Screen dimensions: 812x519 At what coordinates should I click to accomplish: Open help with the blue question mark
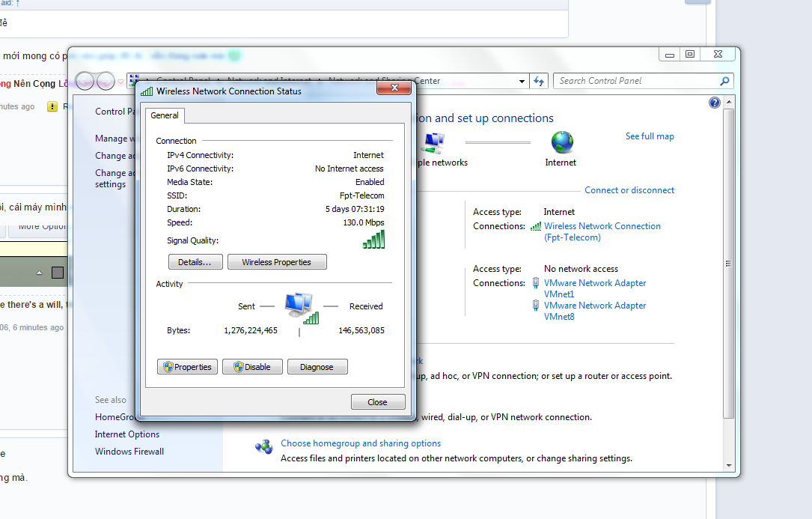714,103
